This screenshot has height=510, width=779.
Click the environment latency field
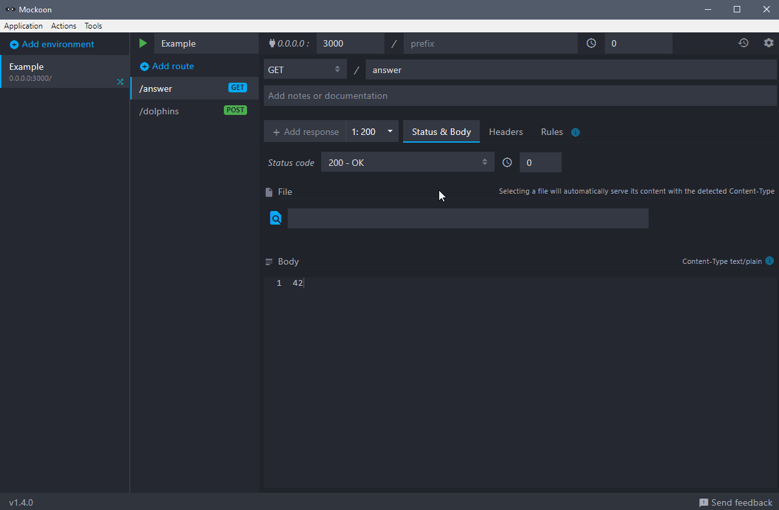(x=638, y=44)
